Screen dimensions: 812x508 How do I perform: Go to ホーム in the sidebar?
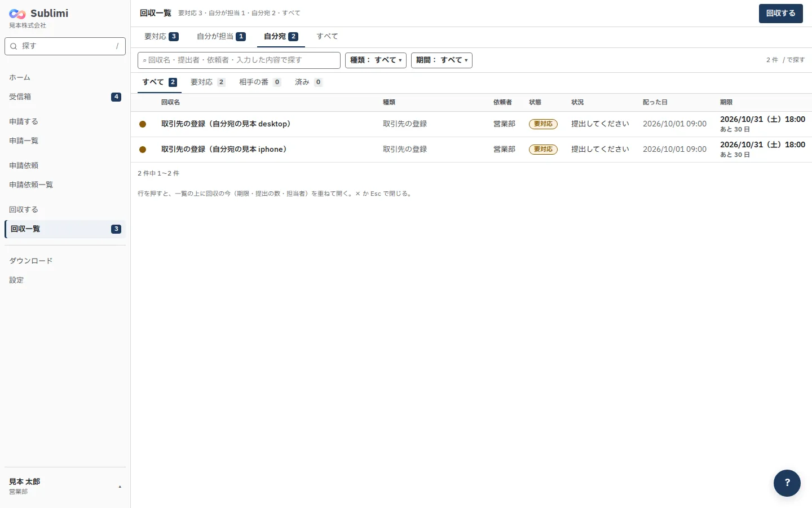[x=65, y=78]
